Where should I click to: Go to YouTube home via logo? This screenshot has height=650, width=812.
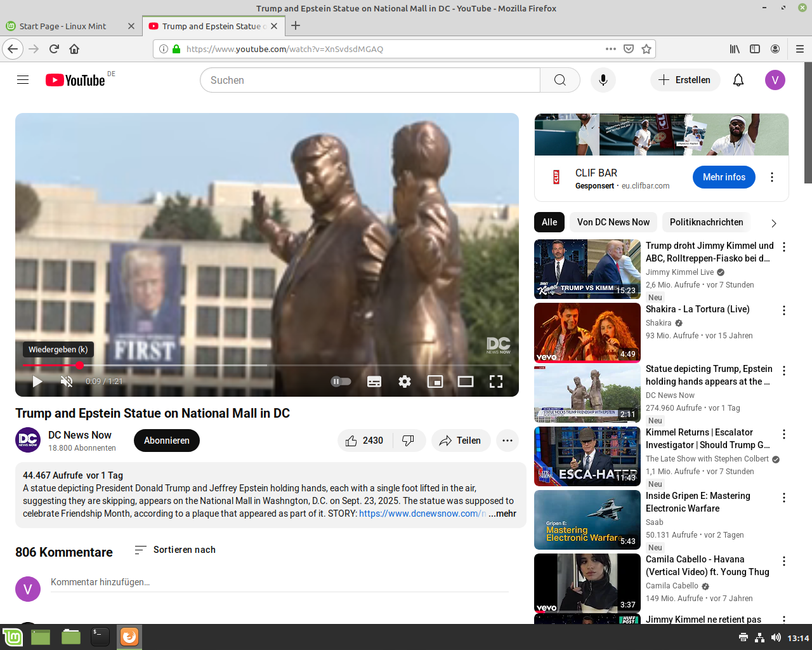pos(75,80)
